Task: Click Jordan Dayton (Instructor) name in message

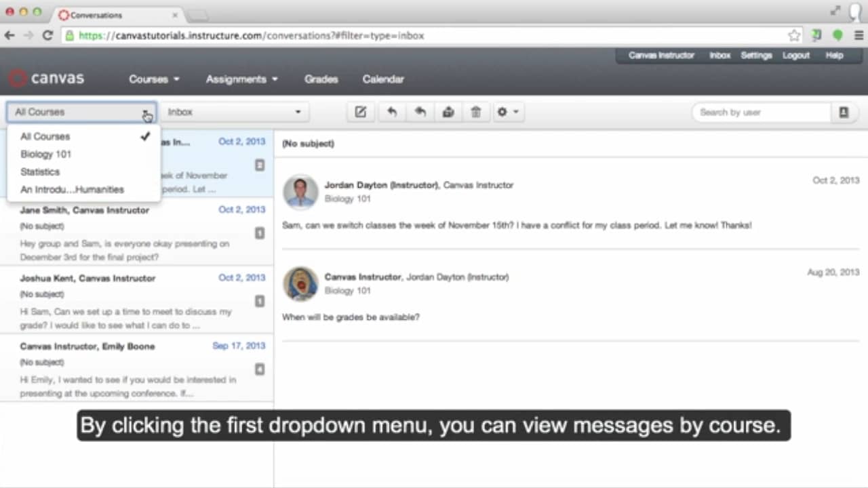Action: [x=382, y=185]
